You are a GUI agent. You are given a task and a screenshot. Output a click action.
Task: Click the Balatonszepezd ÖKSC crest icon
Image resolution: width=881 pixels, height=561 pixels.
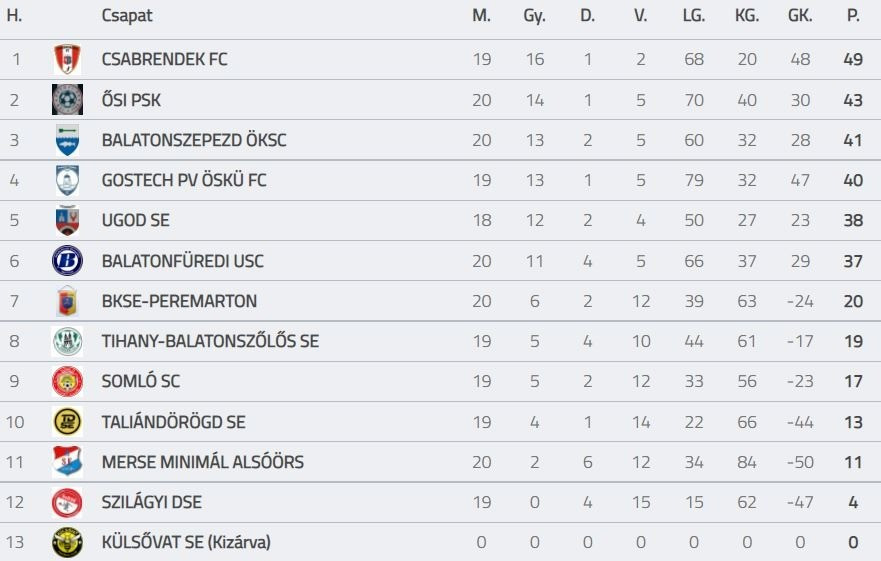coord(67,140)
